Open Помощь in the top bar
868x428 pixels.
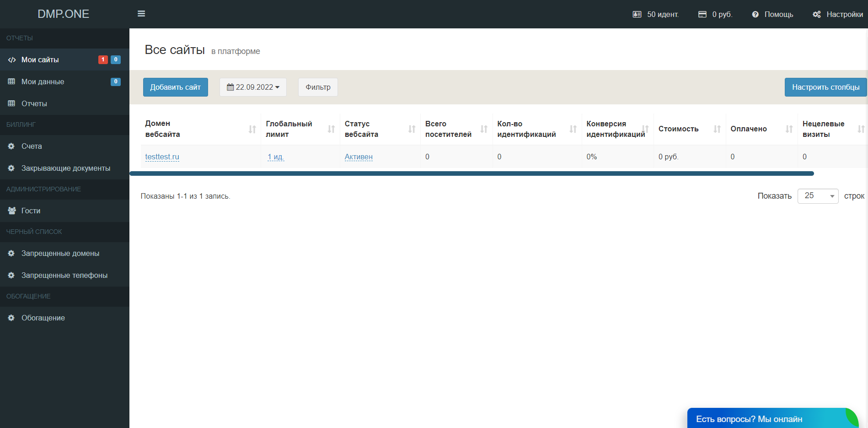click(x=772, y=15)
